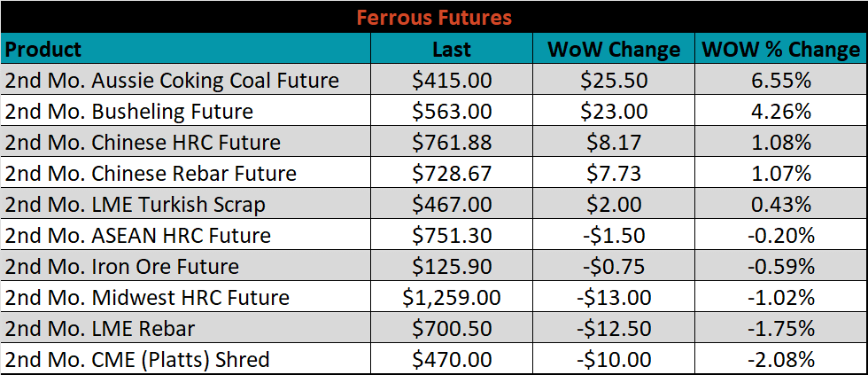Select the LME Rebar -$12.50 change cell
Viewport: 868px width, 375px height.
[614, 328]
